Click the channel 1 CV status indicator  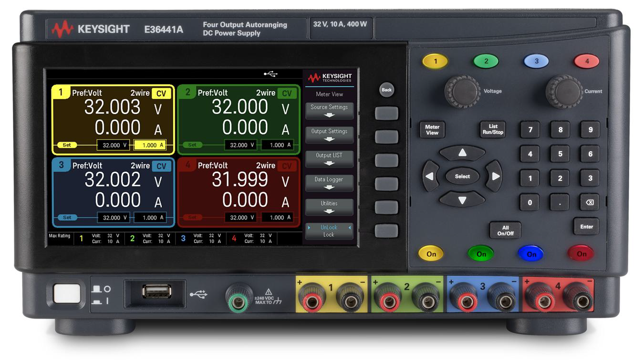(x=161, y=94)
